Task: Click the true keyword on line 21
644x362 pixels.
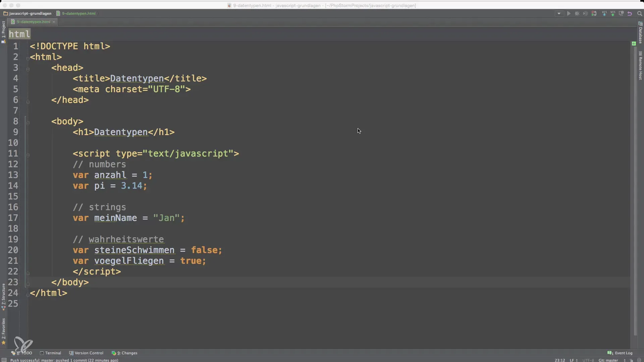Action: 191,261
